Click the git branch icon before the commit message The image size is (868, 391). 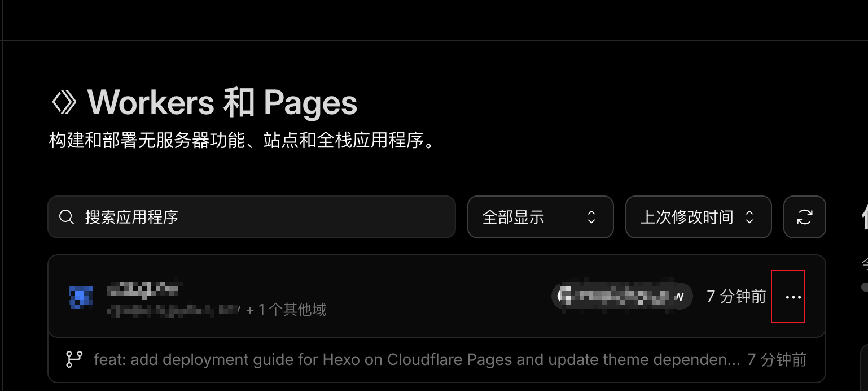tap(74, 359)
